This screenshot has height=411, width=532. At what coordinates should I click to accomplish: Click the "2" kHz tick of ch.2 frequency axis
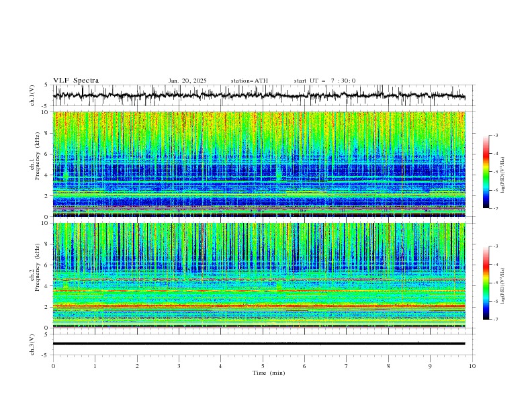pos(47,307)
